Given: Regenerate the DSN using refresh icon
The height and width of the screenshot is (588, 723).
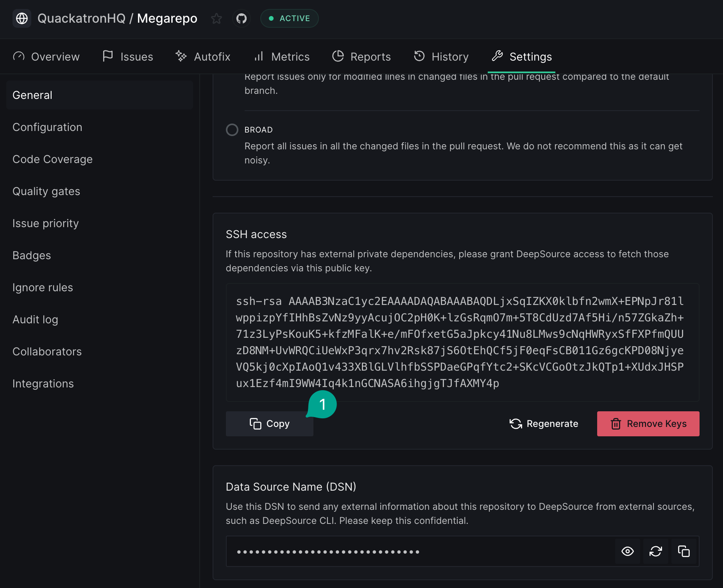Looking at the screenshot, I should (x=656, y=551).
